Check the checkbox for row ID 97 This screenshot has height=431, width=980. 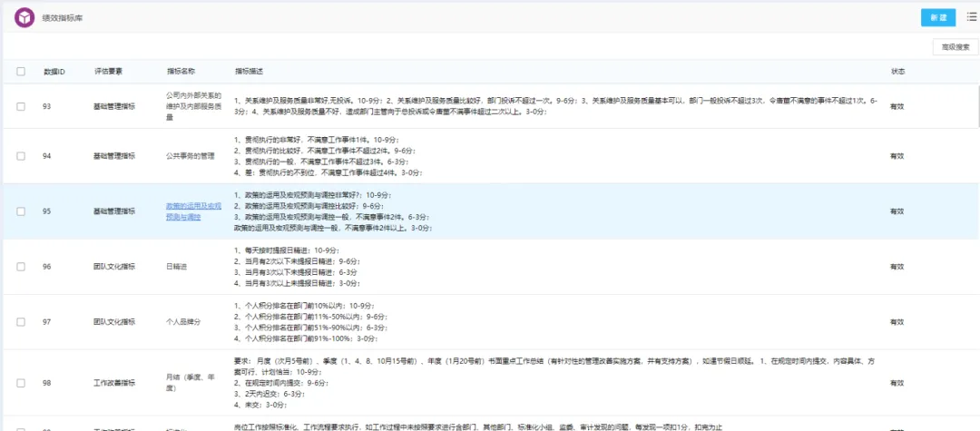(21, 322)
